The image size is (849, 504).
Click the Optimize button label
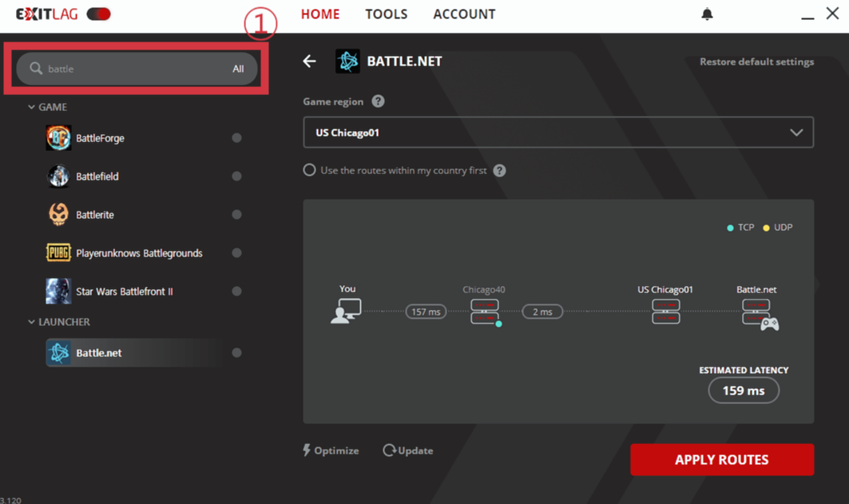tap(336, 450)
